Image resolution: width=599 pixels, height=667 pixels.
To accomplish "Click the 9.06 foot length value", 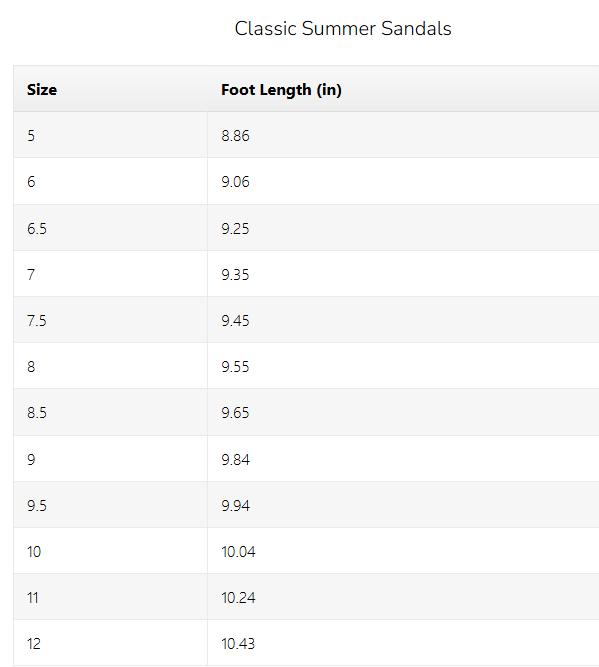I will tap(235, 182).
